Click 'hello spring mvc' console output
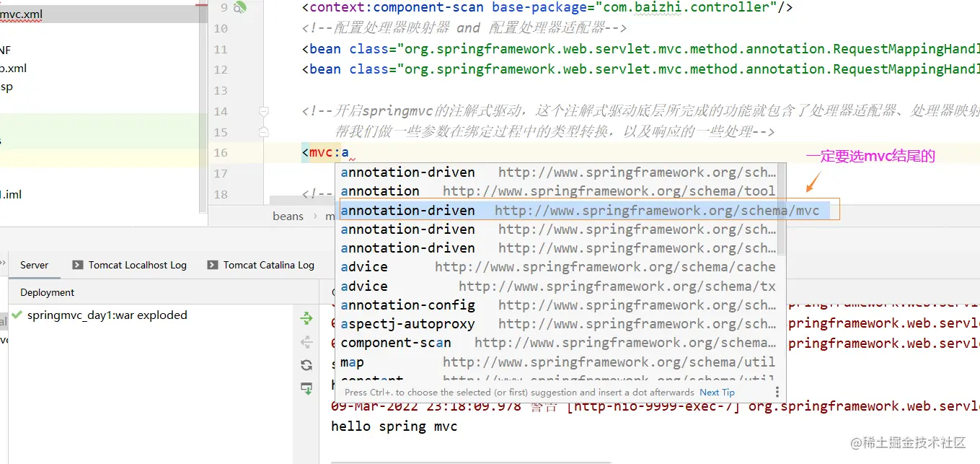This screenshot has height=464, width=980. 394,426
